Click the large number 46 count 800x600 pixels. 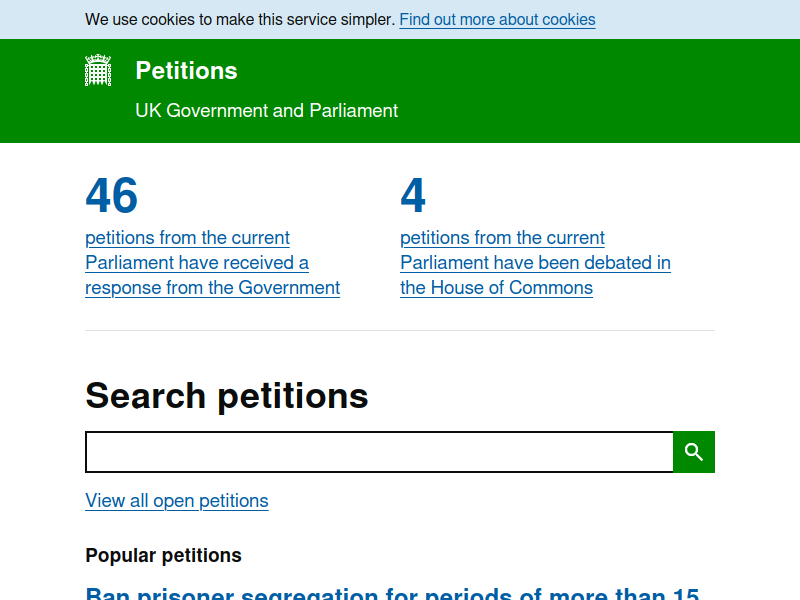[112, 195]
